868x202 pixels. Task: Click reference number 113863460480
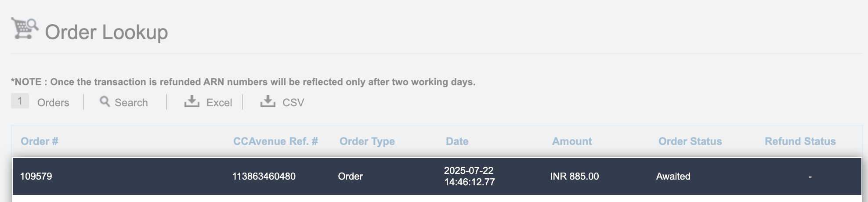(264, 177)
